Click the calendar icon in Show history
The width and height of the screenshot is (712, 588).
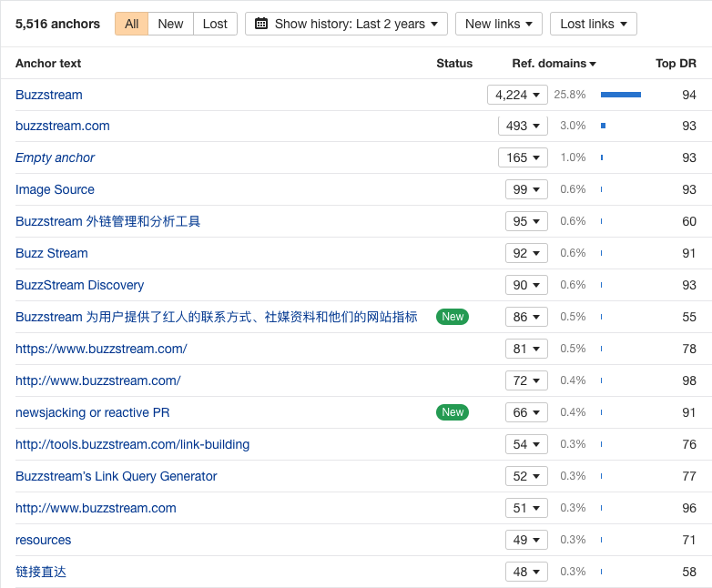click(x=262, y=24)
